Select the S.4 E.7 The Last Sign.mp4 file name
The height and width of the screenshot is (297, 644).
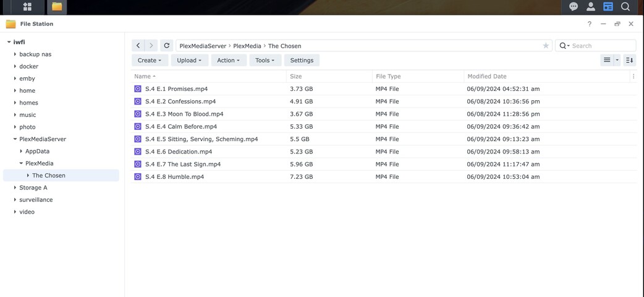(183, 164)
